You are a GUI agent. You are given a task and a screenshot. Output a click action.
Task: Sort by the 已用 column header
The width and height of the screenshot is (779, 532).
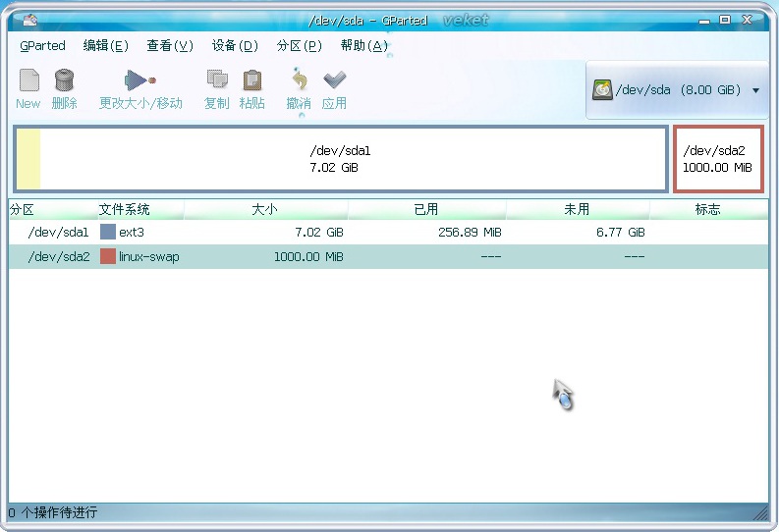(x=426, y=209)
